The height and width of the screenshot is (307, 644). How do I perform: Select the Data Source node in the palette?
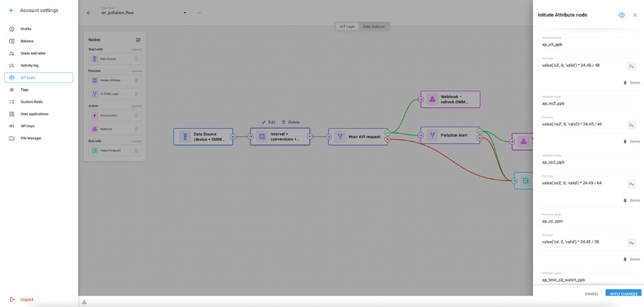114,59
